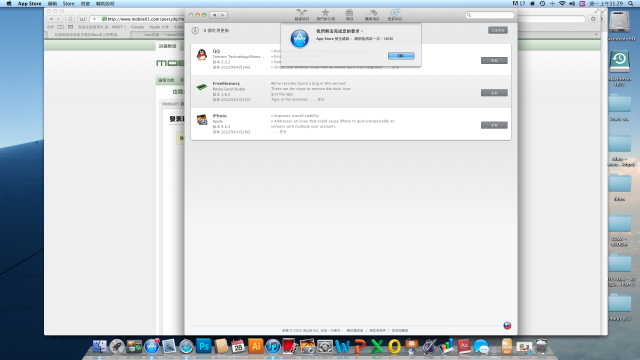Open Finder from the Dock
The height and width of the screenshot is (360, 640).
point(99,347)
